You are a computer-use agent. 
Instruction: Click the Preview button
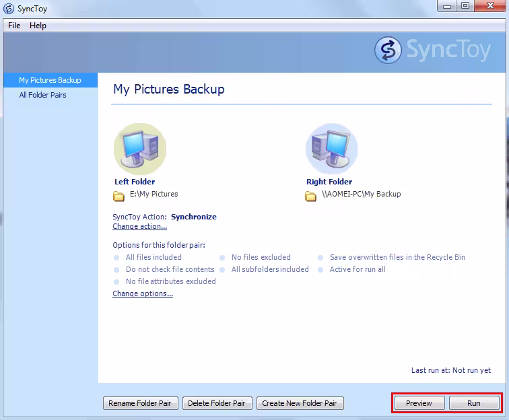coord(419,403)
